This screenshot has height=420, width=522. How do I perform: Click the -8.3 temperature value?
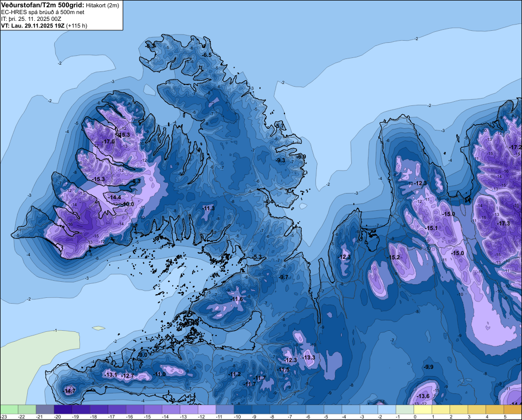tap(136, 181)
